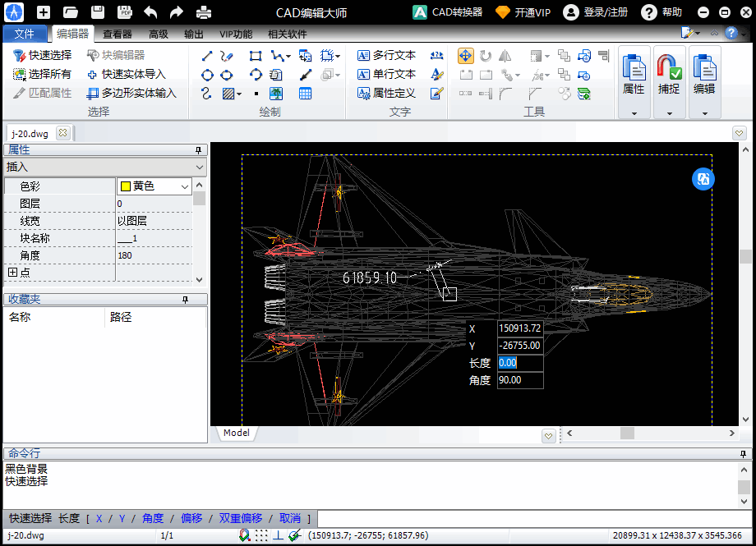Open the 文件 menu
756x546 pixels.
[25, 34]
